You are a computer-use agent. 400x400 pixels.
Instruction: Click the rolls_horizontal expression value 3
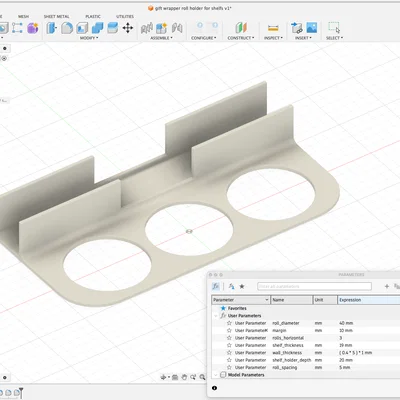pos(341,338)
